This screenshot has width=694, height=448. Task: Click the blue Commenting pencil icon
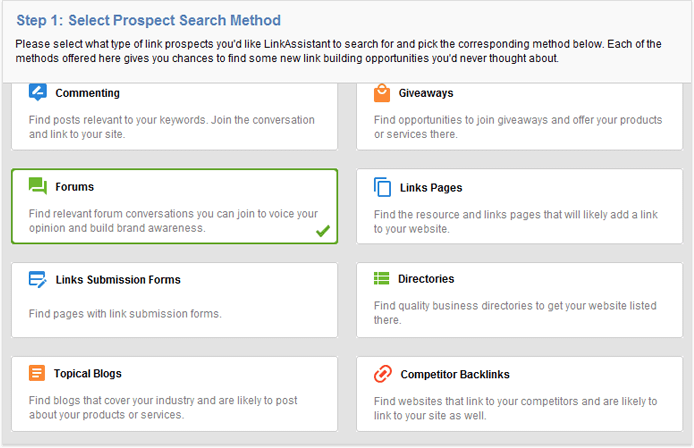[x=38, y=92]
